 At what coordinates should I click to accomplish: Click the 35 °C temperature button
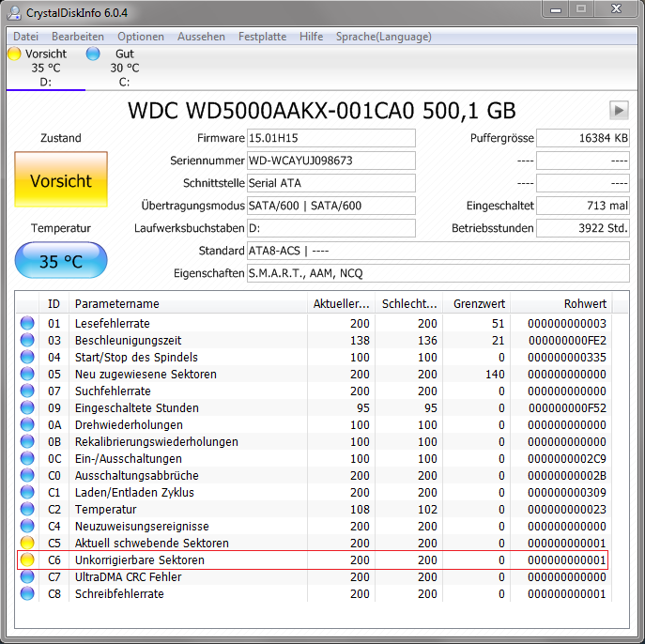coord(61,260)
